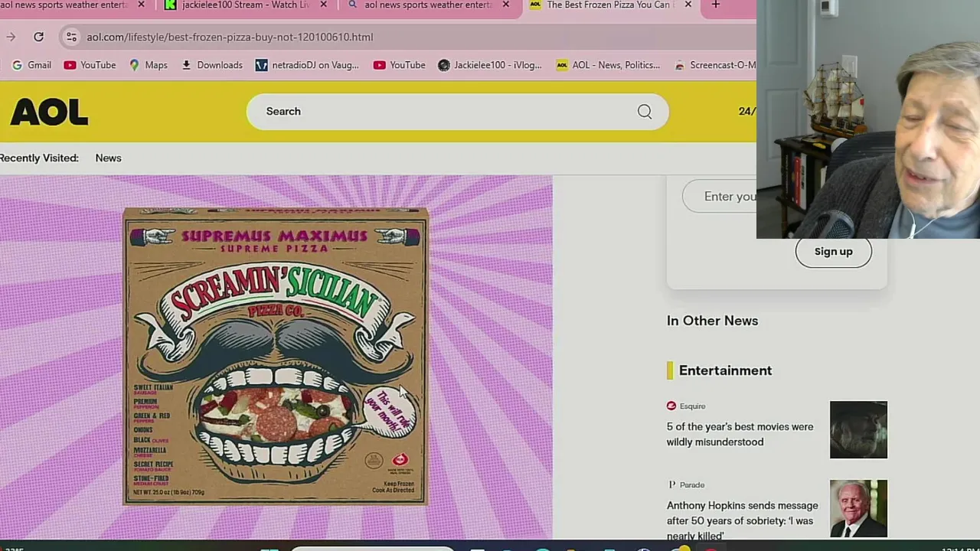
Task: Open the site information icon in address bar
Action: point(70,37)
